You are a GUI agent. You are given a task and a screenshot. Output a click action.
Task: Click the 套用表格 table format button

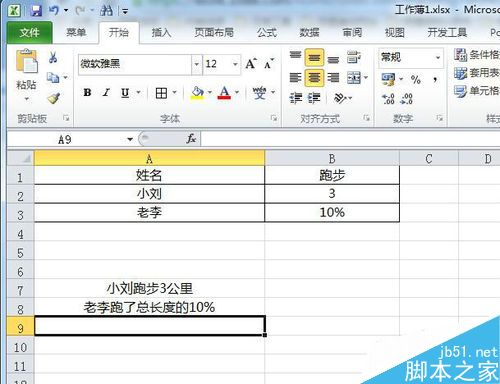point(477,73)
